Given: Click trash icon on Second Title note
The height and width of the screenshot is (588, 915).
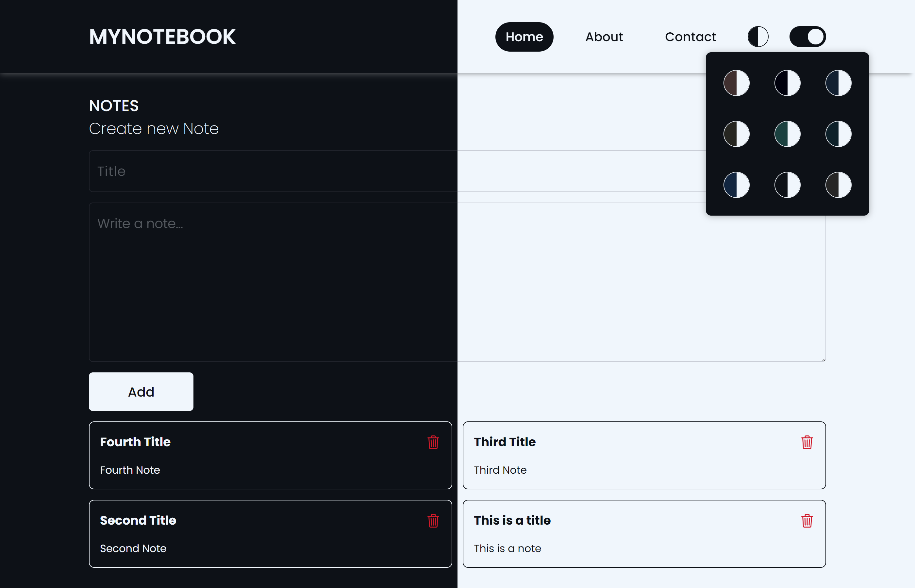Looking at the screenshot, I should click(433, 520).
